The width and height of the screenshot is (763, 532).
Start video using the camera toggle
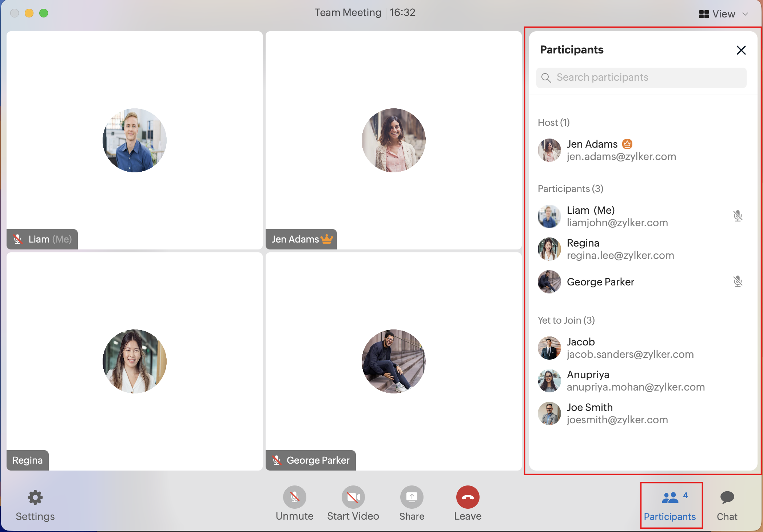pyautogui.click(x=353, y=497)
